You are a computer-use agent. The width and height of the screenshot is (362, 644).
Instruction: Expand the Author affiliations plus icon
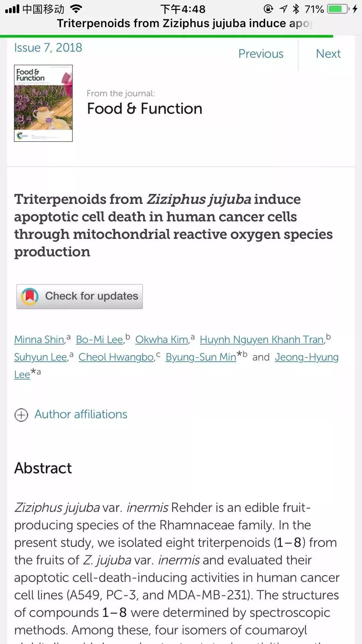pos(21,415)
